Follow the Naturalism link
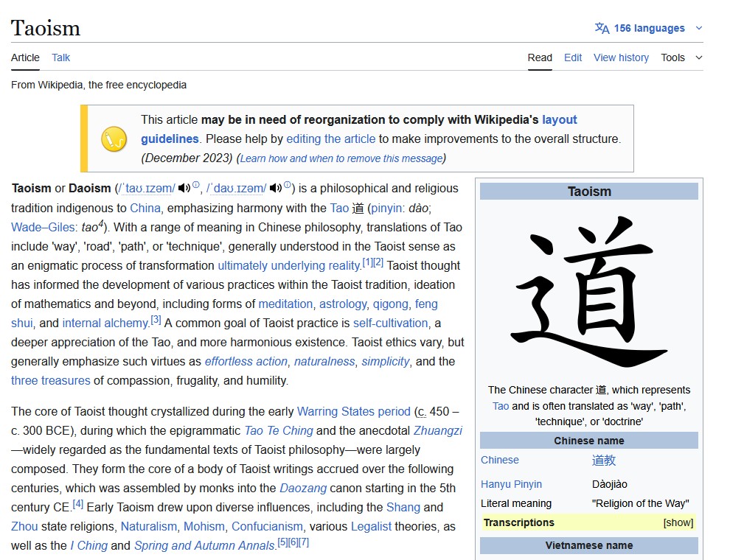The height and width of the screenshot is (560, 730). click(148, 527)
